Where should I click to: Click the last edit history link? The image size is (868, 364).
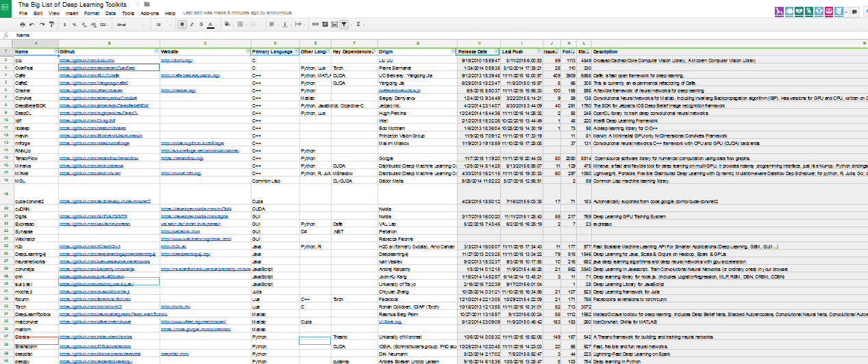tap(237, 13)
